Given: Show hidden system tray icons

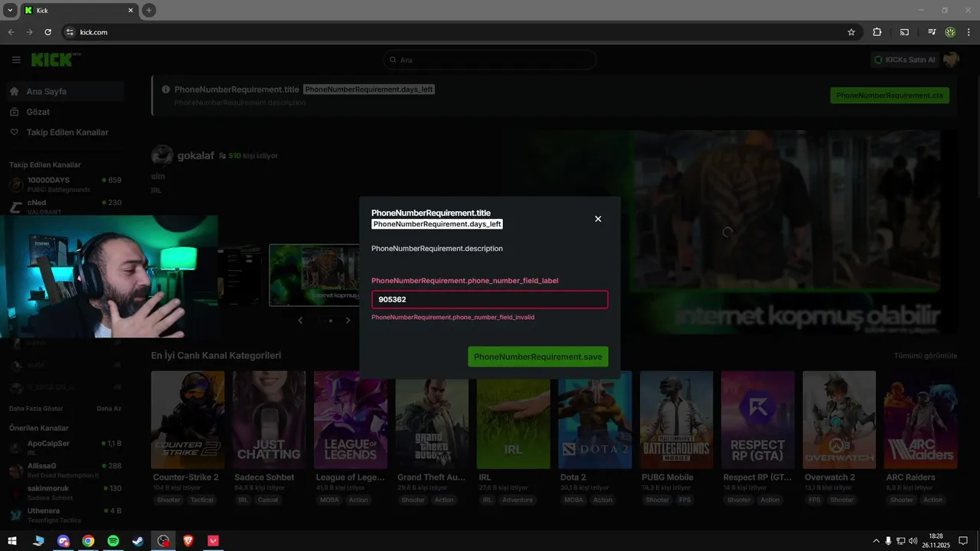Looking at the screenshot, I should 876,541.
